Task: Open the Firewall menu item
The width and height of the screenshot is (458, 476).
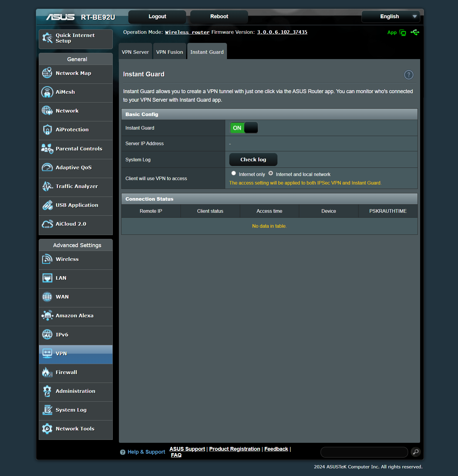Action: pos(76,373)
